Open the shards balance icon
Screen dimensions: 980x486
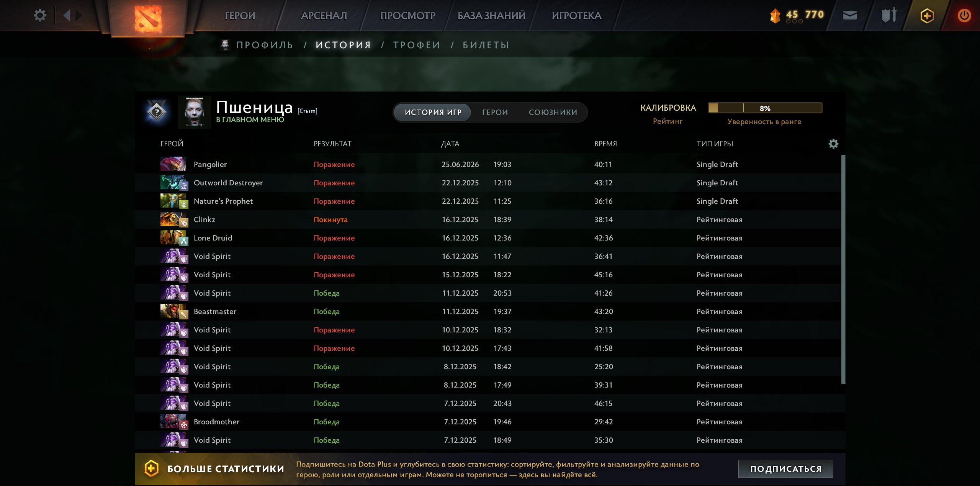775,16
